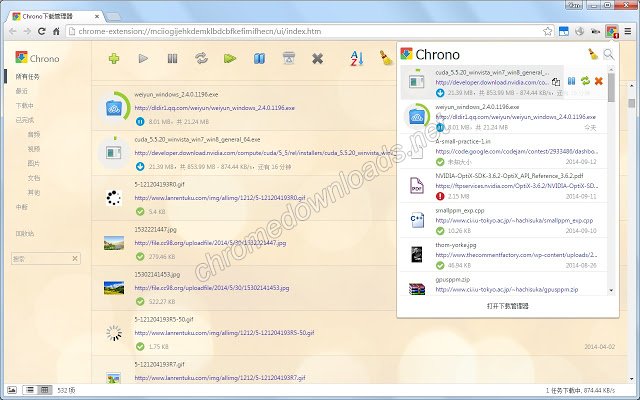Click the cuda progress thumbnail in the main list
Image resolution: width=640 pixels, height=400 pixels.
click(x=114, y=153)
